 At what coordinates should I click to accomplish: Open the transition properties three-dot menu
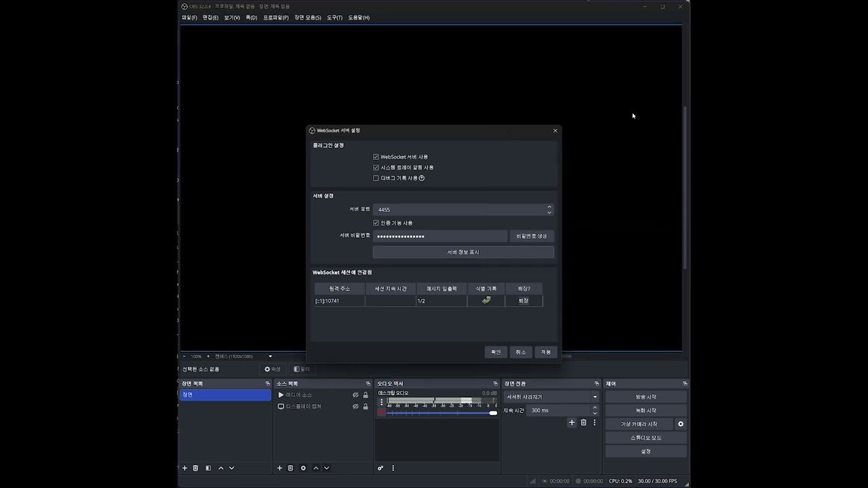click(595, 422)
